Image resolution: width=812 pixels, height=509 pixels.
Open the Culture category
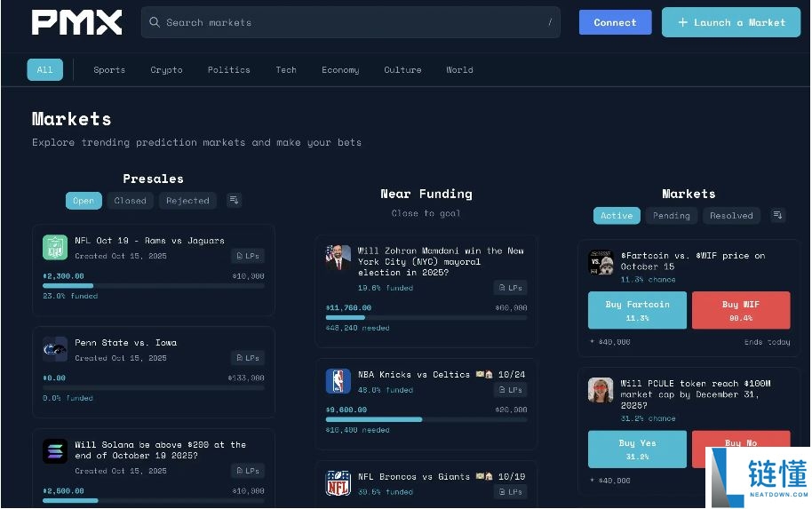[x=402, y=70]
